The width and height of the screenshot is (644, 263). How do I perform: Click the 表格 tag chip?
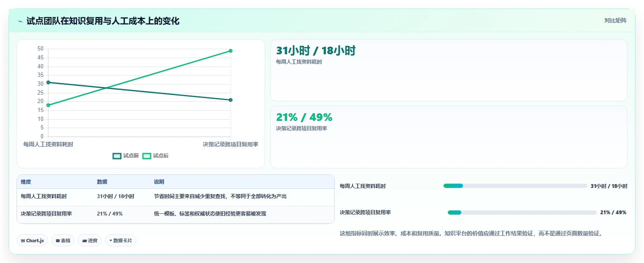[63, 241]
